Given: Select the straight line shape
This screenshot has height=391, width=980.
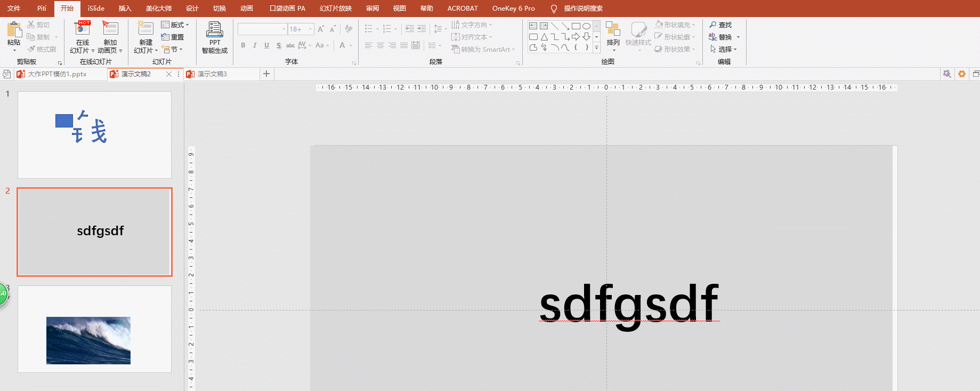Looking at the screenshot, I should 555,26.
